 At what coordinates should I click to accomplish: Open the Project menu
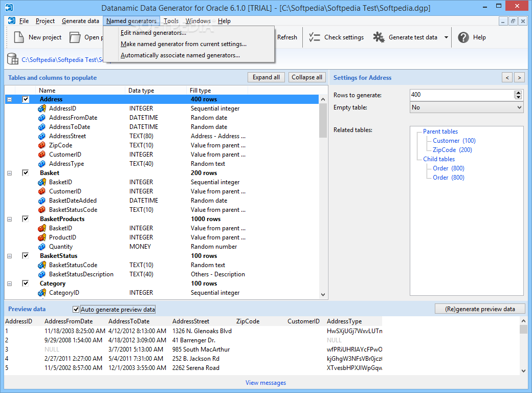tap(45, 21)
